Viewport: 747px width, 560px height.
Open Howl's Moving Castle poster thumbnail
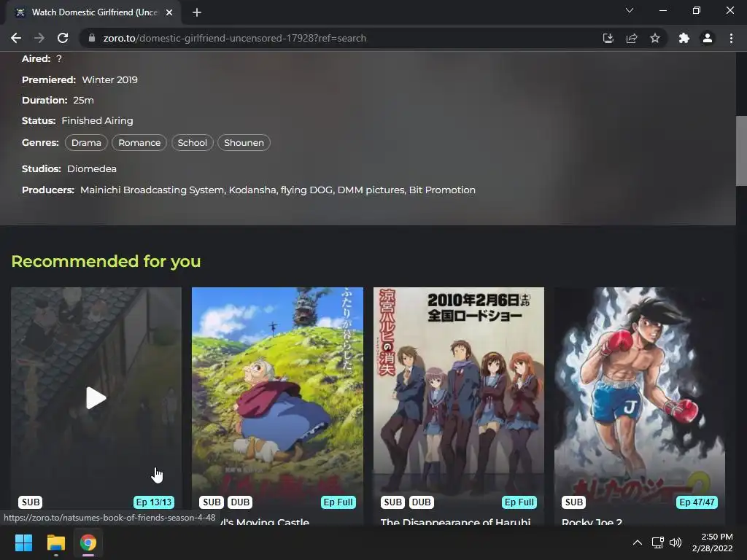[x=277, y=398]
